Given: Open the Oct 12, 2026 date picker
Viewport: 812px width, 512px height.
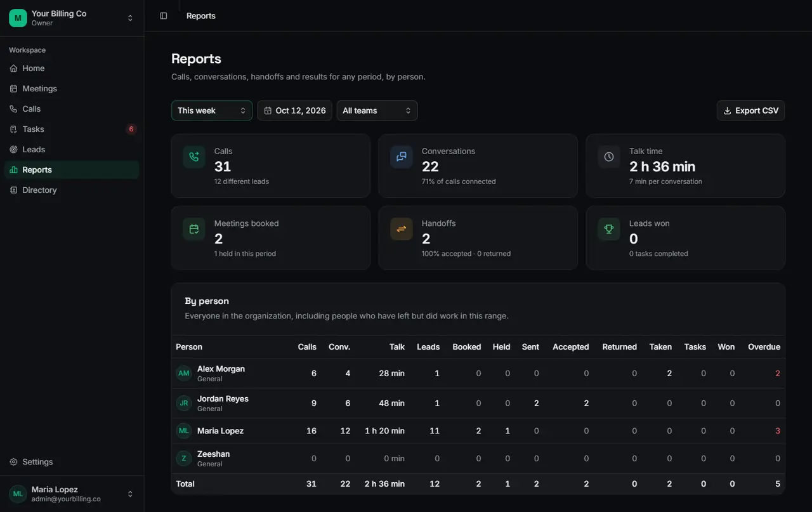Looking at the screenshot, I should pos(294,110).
